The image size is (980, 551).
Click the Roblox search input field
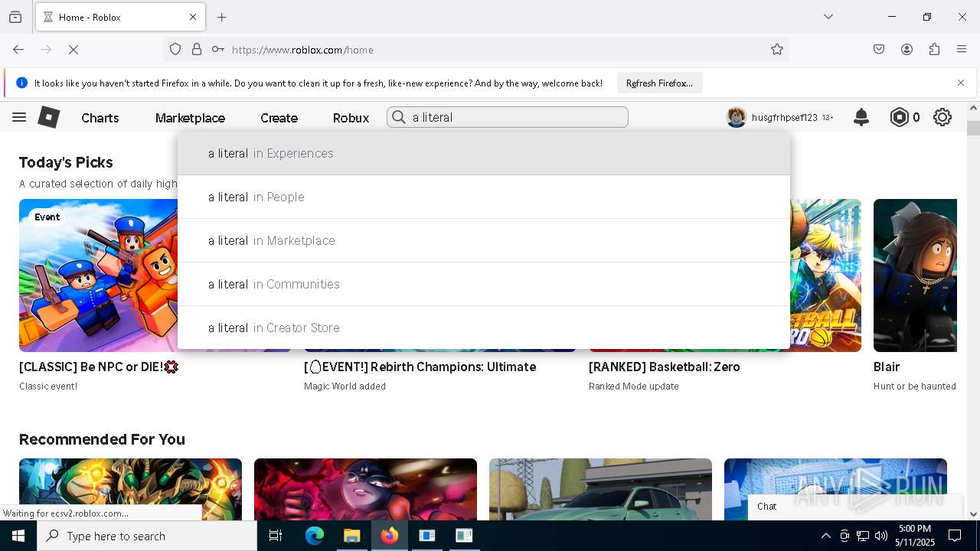click(x=508, y=117)
